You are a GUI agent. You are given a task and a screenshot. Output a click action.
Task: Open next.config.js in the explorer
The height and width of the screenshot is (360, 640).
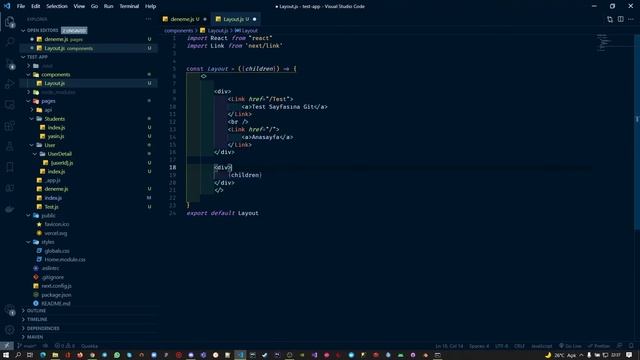tap(88, 286)
